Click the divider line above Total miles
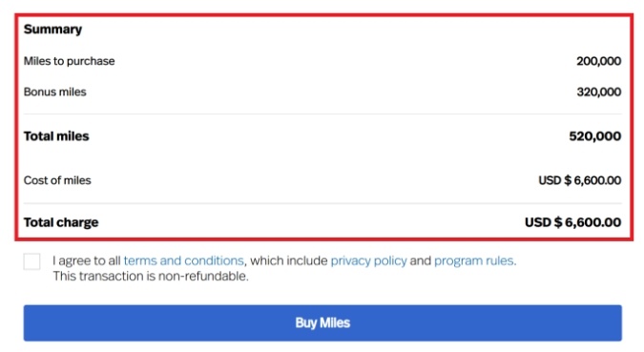The height and width of the screenshot is (352, 644). click(322, 114)
